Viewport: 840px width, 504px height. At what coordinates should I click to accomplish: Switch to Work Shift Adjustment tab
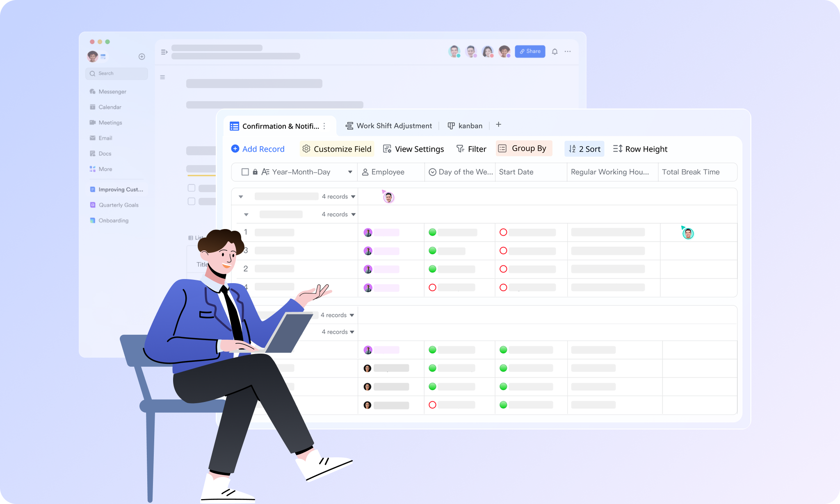(x=388, y=126)
